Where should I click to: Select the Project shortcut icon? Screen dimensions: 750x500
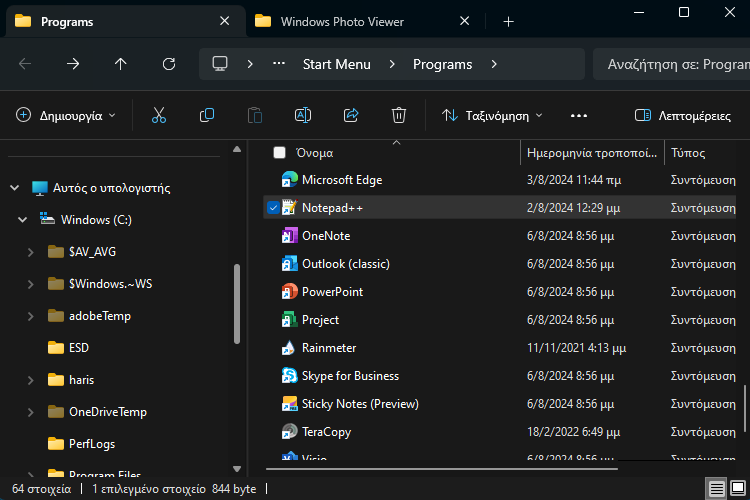[289, 320]
